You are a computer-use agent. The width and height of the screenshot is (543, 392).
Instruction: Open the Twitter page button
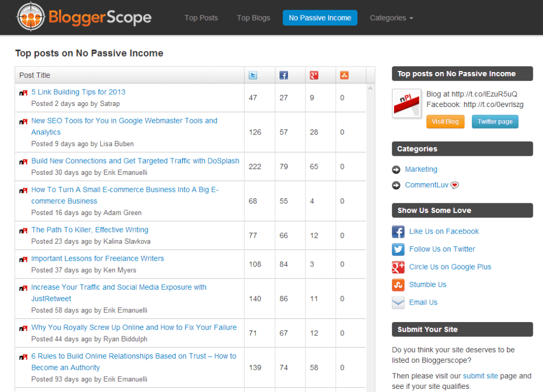pyautogui.click(x=495, y=121)
